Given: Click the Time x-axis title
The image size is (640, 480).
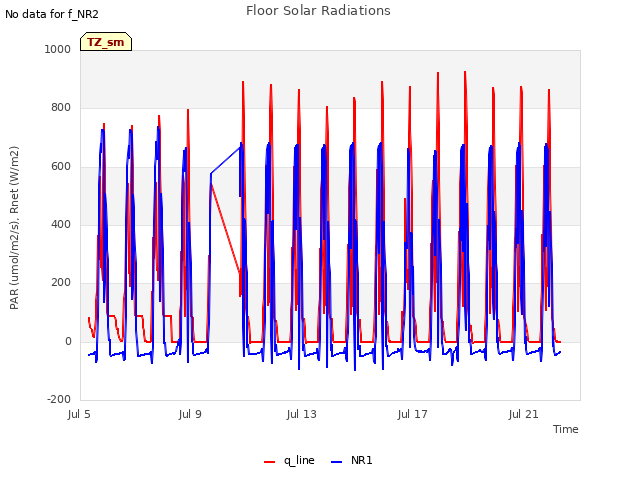Looking at the screenshot, I should 566,429.
